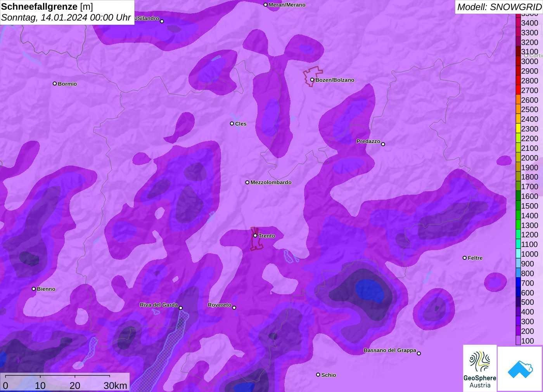The height and width of the screenshot is (392, 543).
Task: Click the 1500 m legend color swatch
Action: click(518, 206)
